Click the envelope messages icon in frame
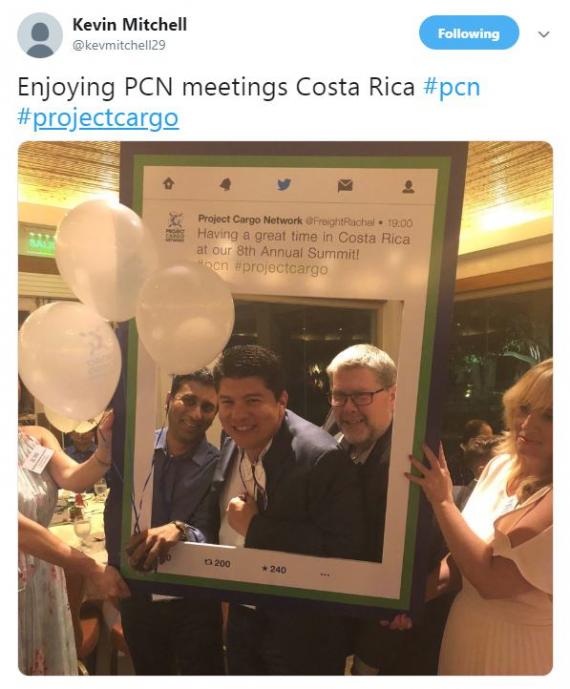The width and height of the screenshot is (570, 689). 345,185
